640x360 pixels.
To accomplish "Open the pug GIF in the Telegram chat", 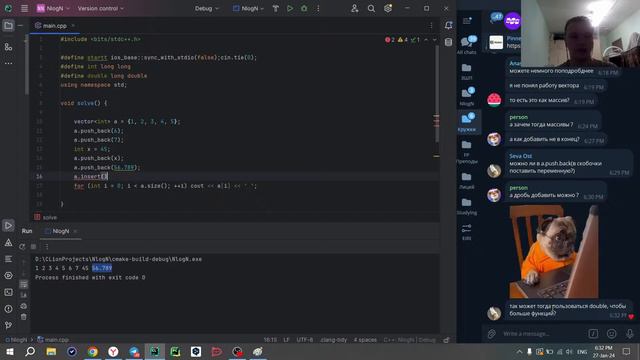I will [x=554, y=251].
